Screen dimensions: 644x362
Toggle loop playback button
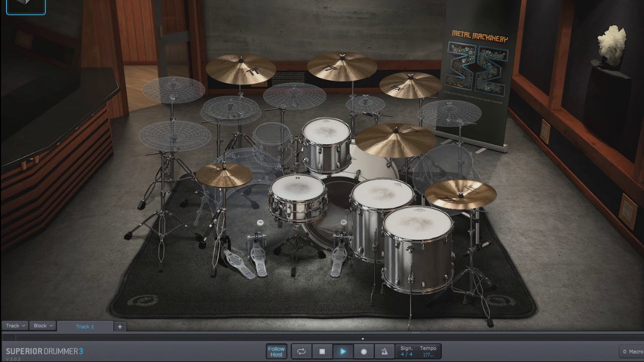tap(301, 351)
